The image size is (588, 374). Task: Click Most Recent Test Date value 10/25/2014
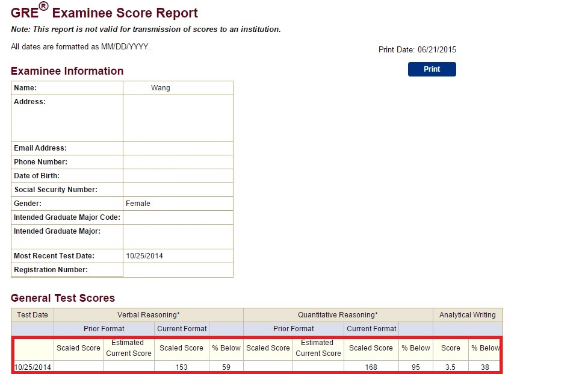(x=144, y=256)
